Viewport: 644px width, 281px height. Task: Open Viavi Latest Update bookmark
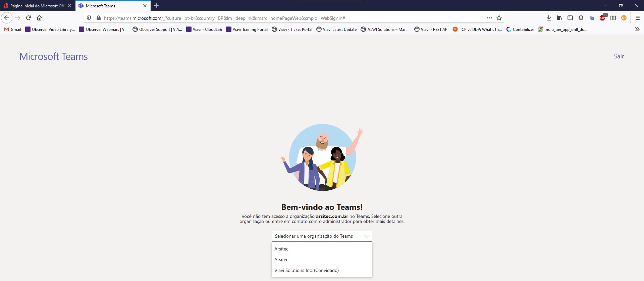pyautogui.click(x=337, y=29)
